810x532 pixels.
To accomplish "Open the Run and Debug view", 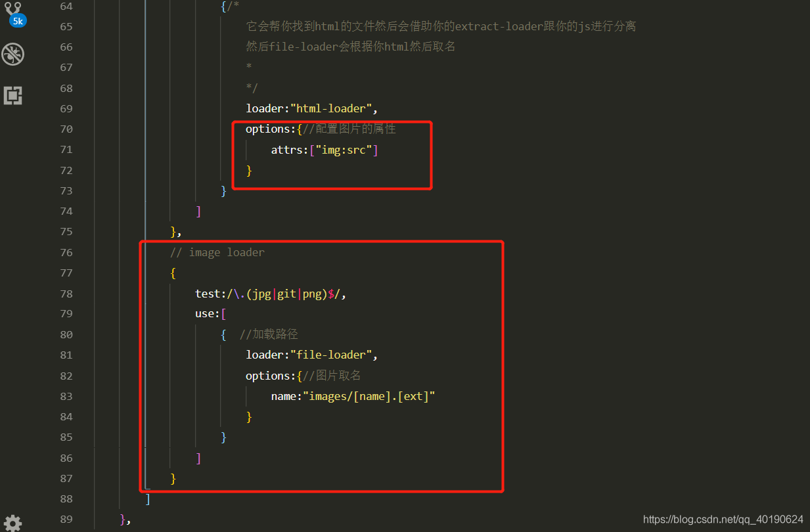I will tap(13, 55).
